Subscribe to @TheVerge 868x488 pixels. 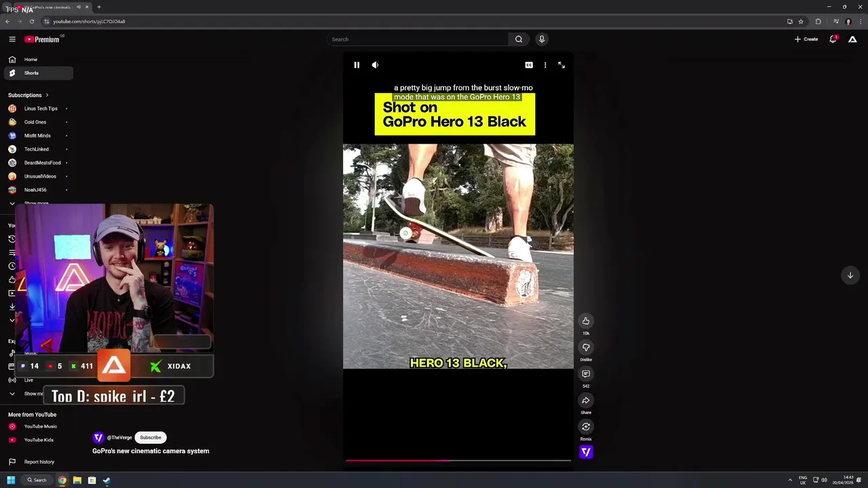click(x=151, y=438)
